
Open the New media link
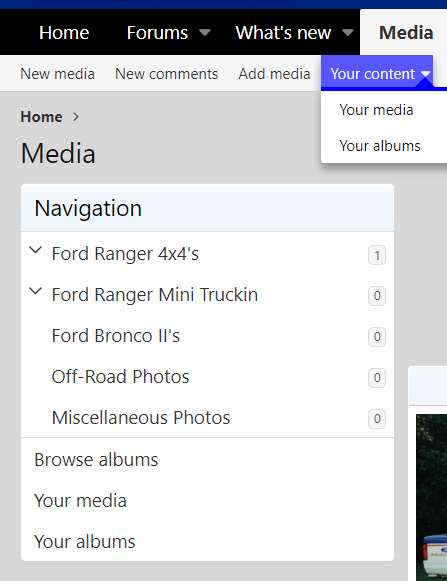click(57, 74)
